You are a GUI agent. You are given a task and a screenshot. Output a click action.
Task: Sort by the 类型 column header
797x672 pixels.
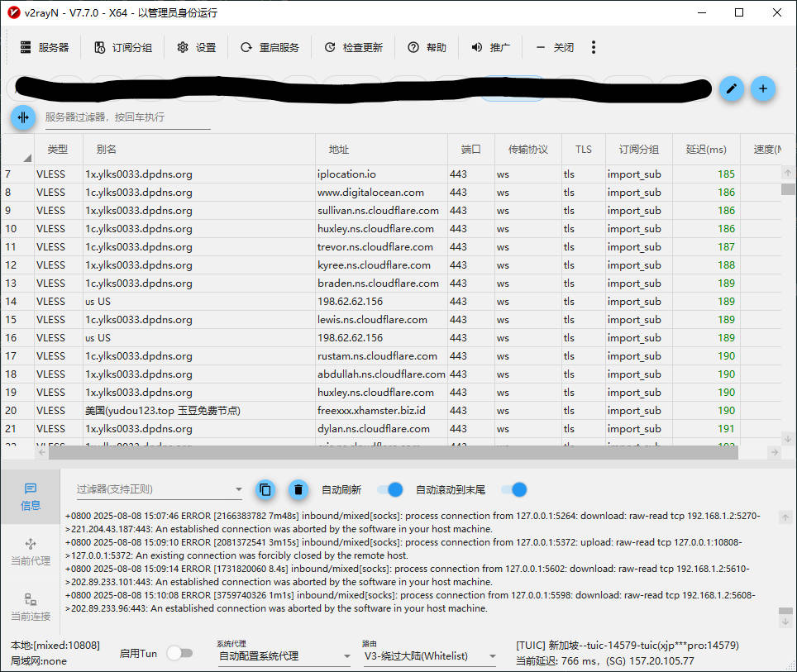pos(58,150)
